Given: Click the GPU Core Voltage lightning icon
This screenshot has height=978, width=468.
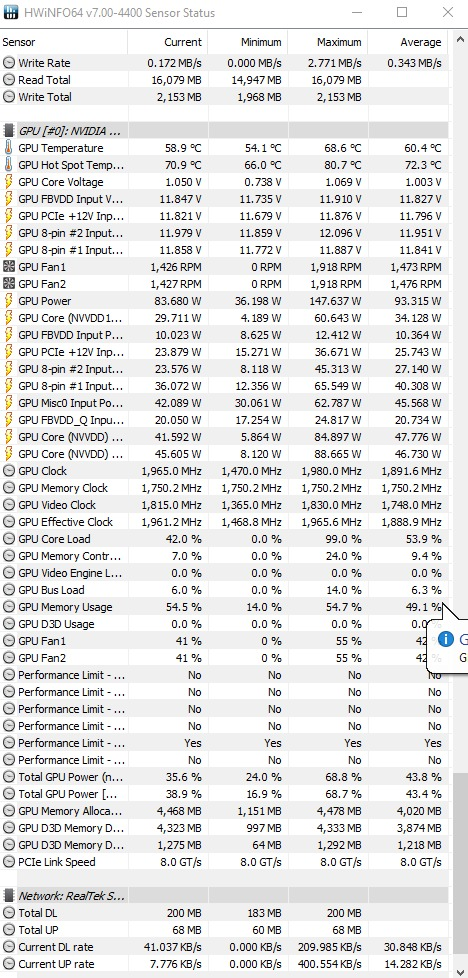Looking at the screenshot, I should pyautogui.click(x=9, y=182).
